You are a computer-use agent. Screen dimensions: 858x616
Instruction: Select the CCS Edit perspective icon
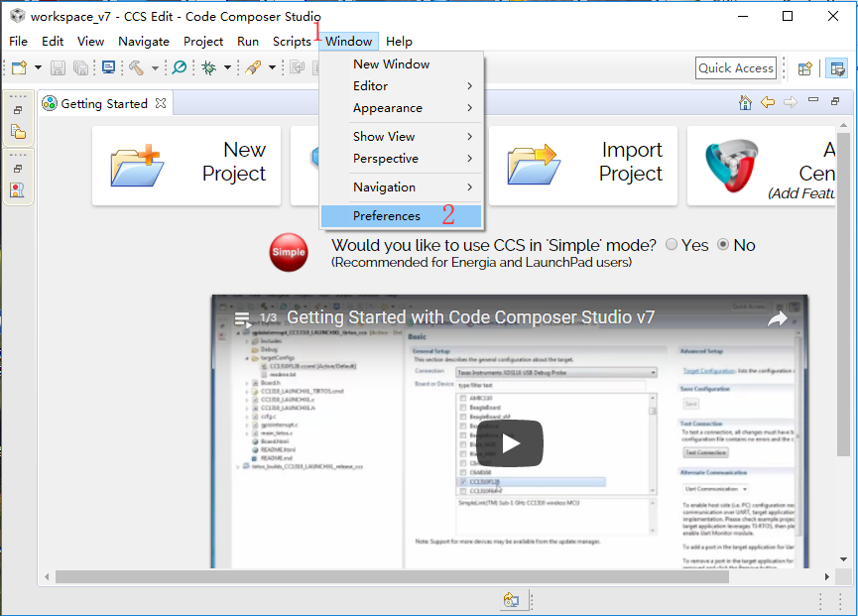pyautogui.click(x=836, y=68)
